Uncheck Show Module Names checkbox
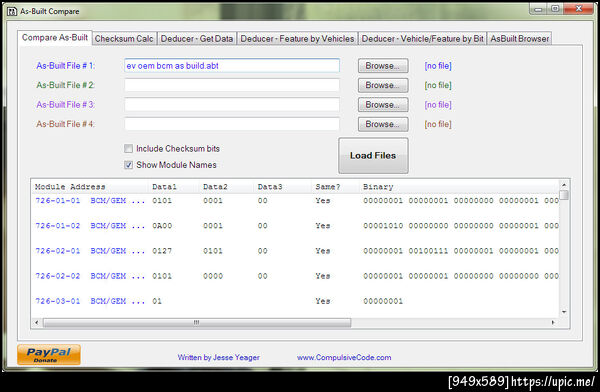Viewport: 600px width, 392px height. click(x=129, y=165)
